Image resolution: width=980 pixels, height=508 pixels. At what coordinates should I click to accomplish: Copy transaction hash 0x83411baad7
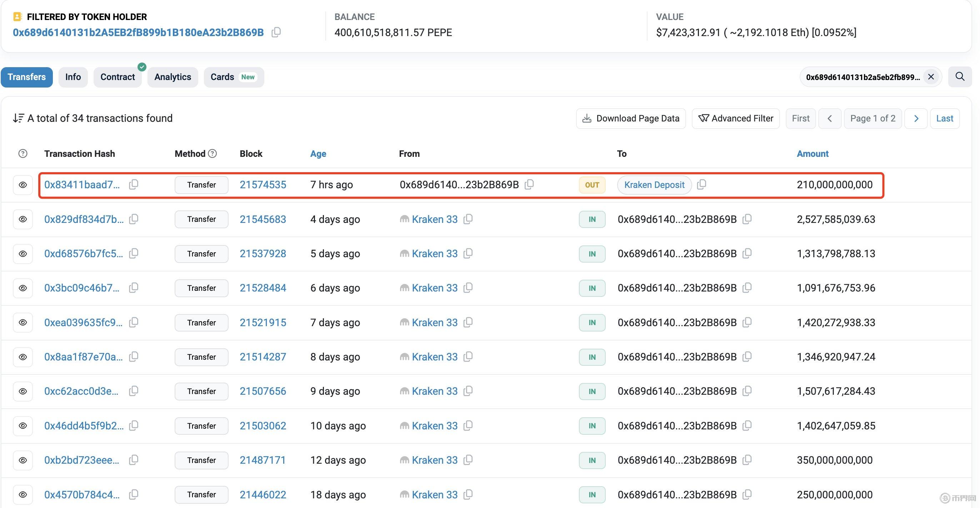[x=134, y=185]
